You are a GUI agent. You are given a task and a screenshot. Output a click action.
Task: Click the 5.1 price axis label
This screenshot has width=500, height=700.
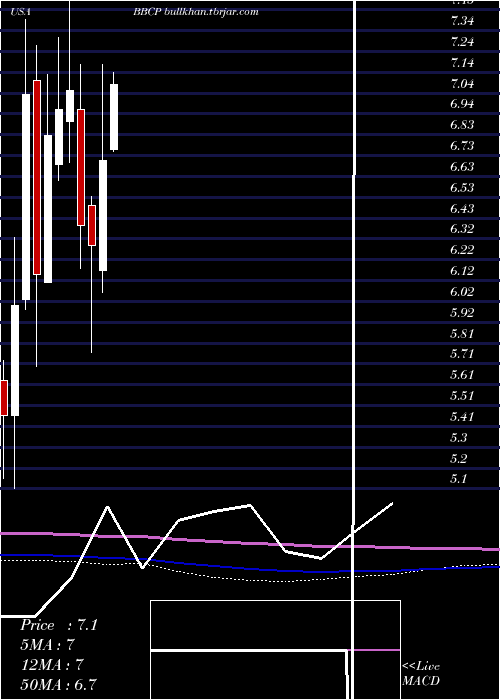(459, 479)
